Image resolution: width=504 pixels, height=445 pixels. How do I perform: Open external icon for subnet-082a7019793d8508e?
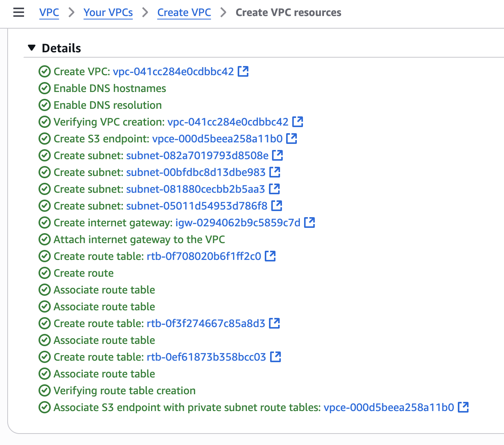point(277,155)
